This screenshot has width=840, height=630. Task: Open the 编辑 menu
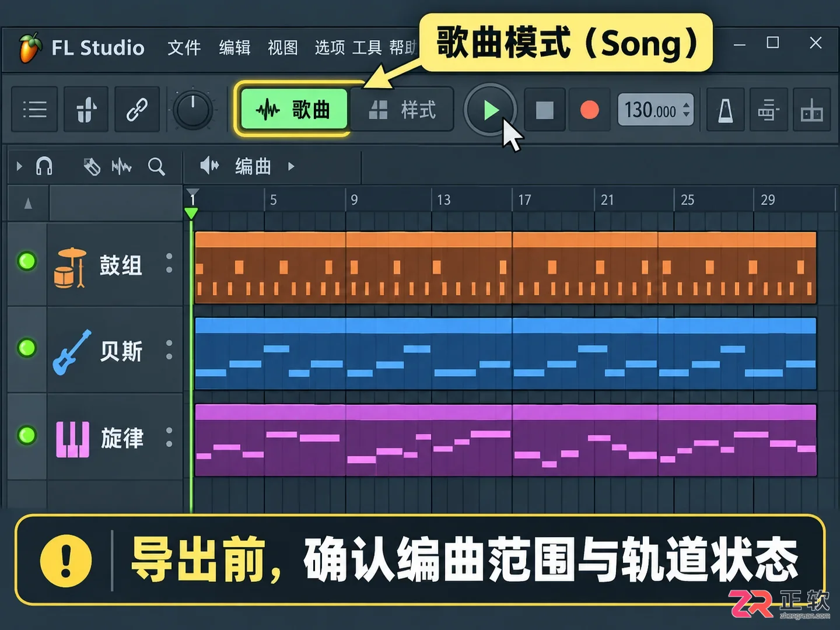(235, 47)
